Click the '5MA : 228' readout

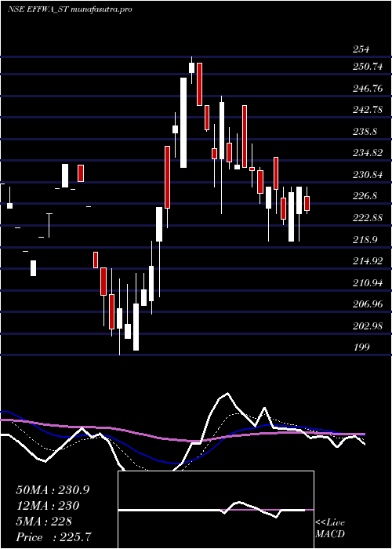pos(44,522)
